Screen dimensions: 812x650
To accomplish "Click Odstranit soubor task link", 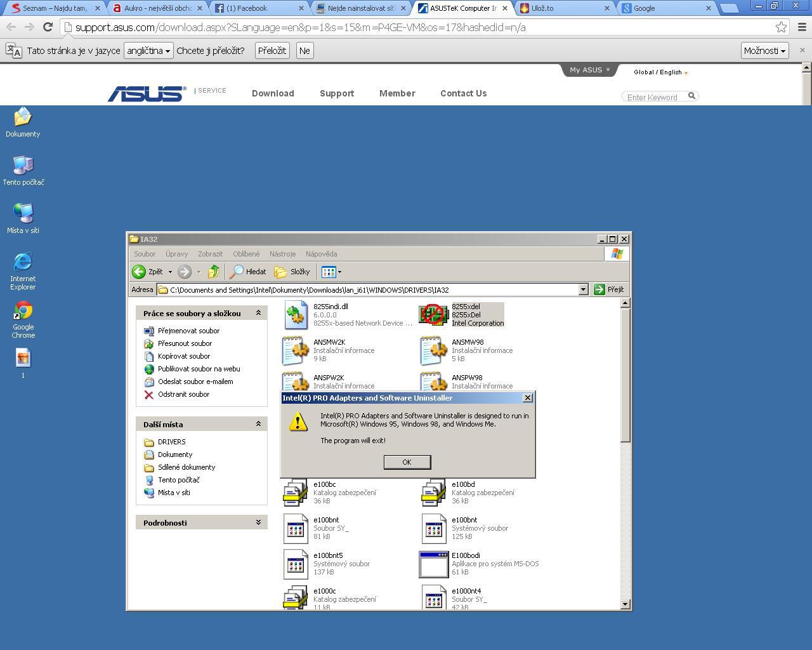I will click(183, 394).
